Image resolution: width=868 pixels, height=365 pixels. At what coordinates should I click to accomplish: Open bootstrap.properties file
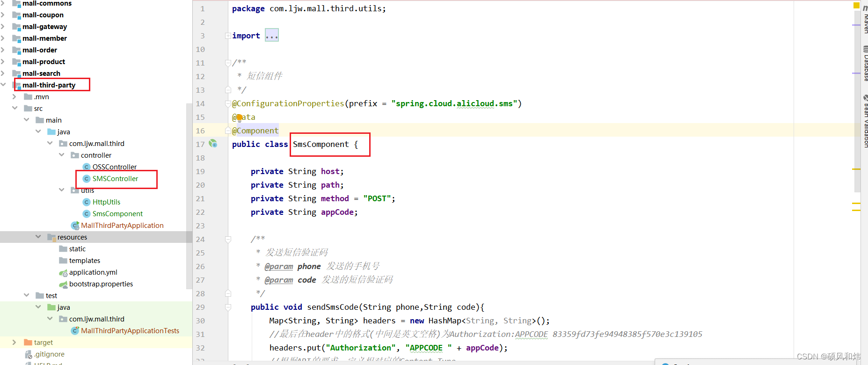101,284
